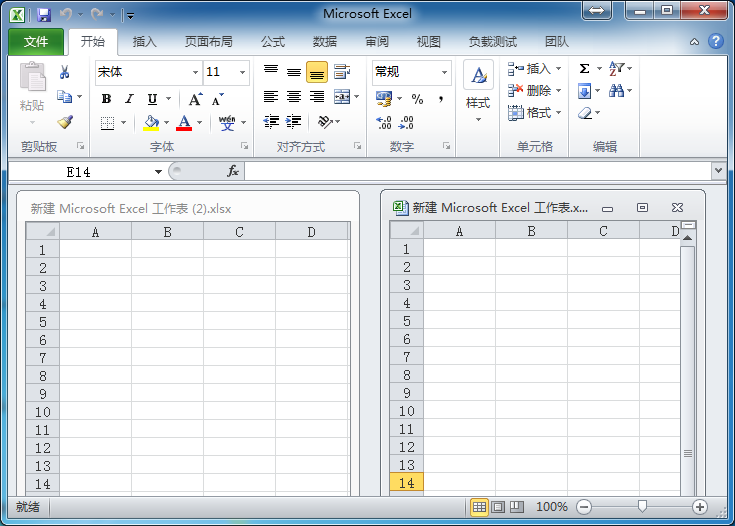The image size is (735, 526).
Task: Click the Fill down icon
Action: point(585,90)
